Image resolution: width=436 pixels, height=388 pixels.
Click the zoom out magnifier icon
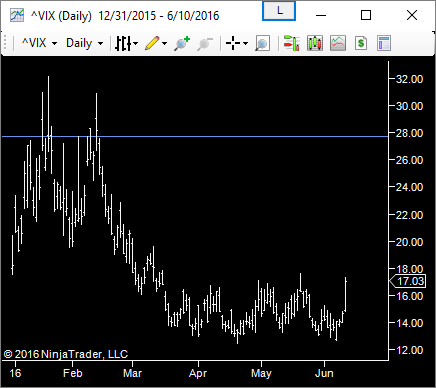click(205, 43)
